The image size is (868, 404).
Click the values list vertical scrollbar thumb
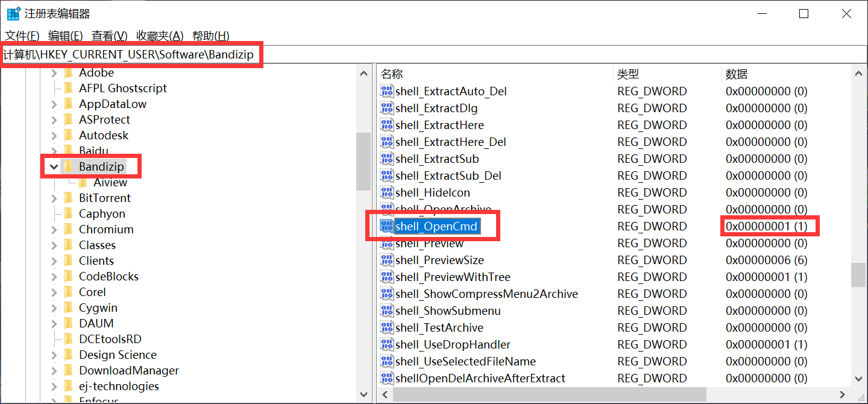[x=858, y=275]
